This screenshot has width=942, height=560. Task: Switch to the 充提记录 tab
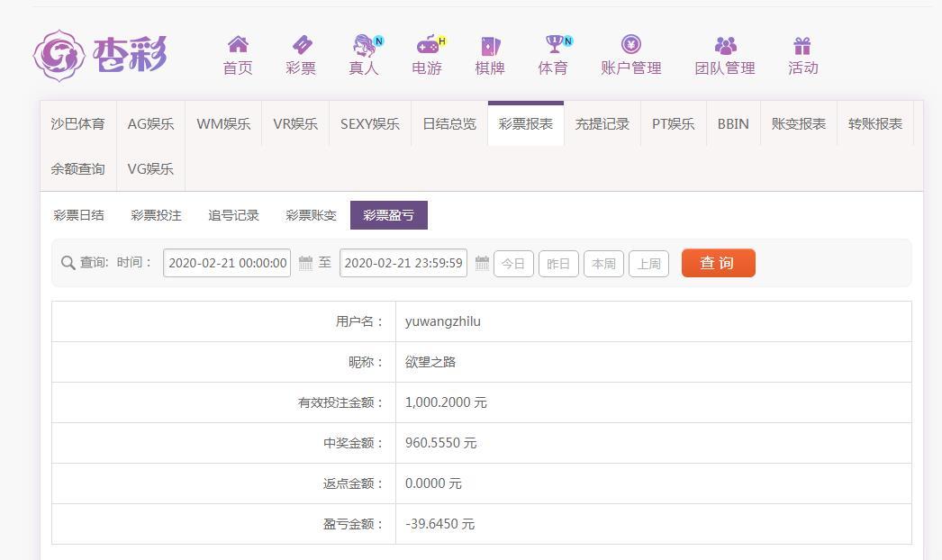pyautogui.click(x=602, y=123)
